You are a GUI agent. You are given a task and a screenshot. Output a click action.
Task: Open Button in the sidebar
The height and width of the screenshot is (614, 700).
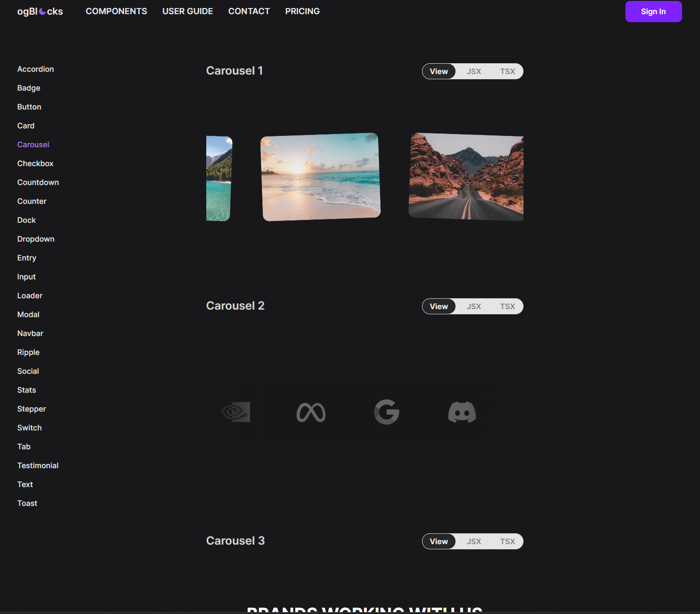coord(29,107)
